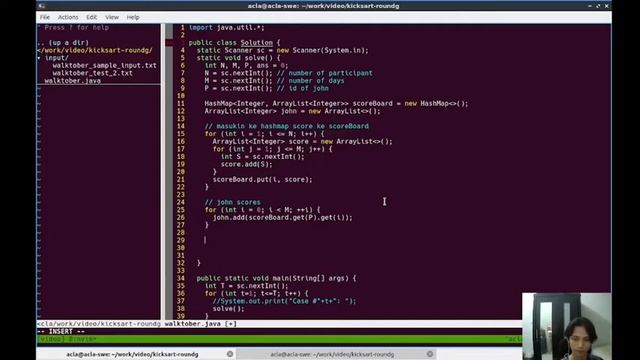
Task: Click the 'ArrayList<Integer> john' declaration line
Action: (292, 111)
